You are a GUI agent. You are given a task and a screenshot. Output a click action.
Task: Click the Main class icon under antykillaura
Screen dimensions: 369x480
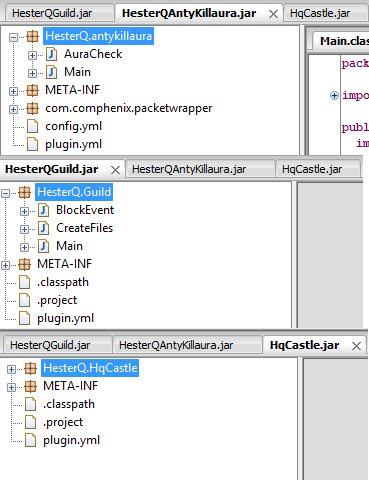point(51,72)
